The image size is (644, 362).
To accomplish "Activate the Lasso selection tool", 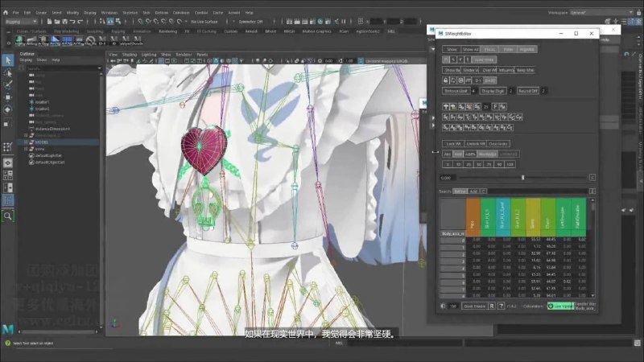I will (8, 73).
